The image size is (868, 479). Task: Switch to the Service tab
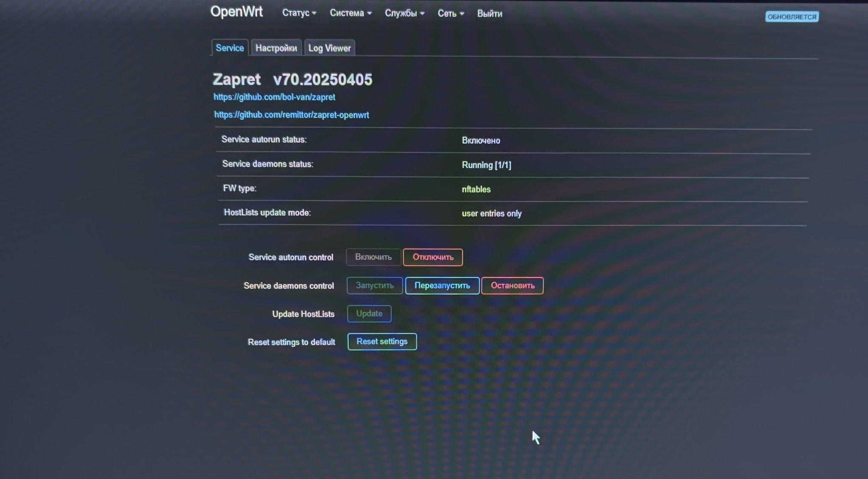(229, 48)
